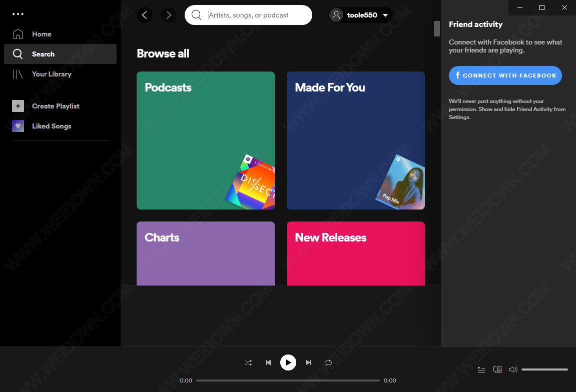This screenshot has height=392, width=576.
Task: Skip to previous track
Action: click(x=268, y=362)
